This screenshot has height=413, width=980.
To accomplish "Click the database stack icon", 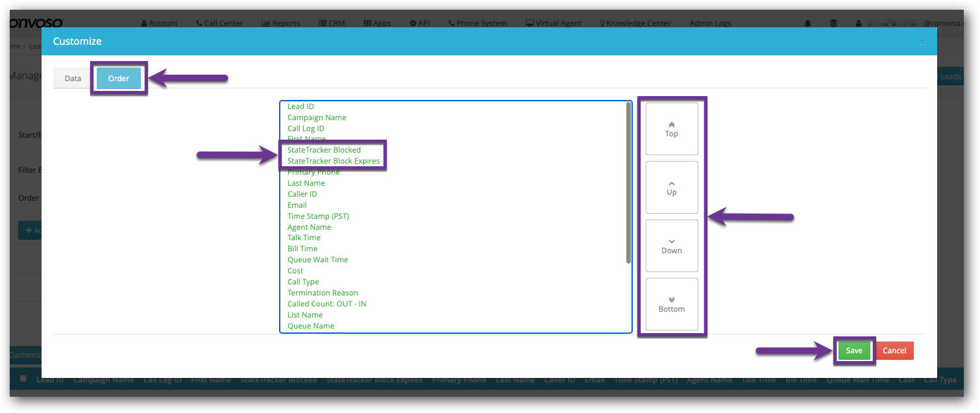I will [x=833, y=23].
